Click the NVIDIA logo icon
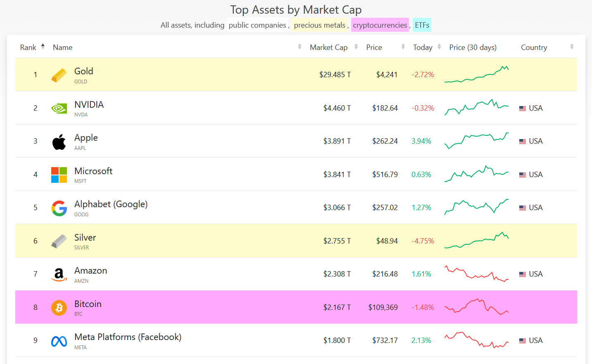 (59, 109)
